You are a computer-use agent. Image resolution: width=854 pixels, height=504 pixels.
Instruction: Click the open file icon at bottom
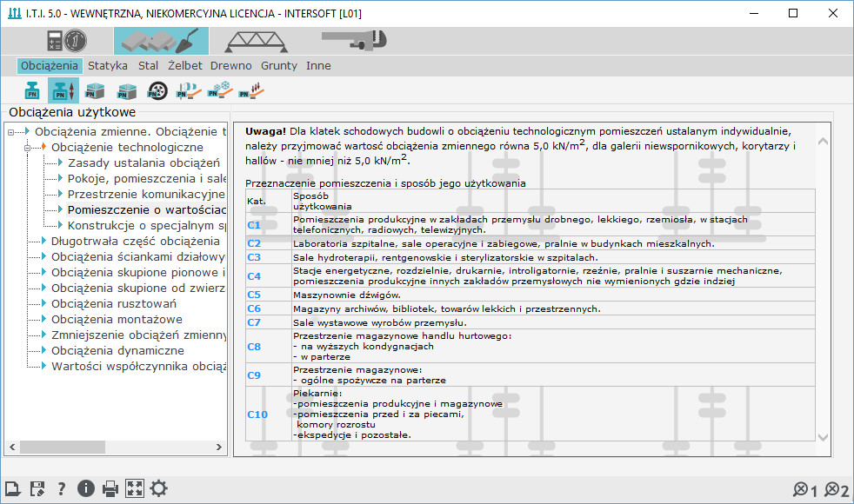[12, 488]
